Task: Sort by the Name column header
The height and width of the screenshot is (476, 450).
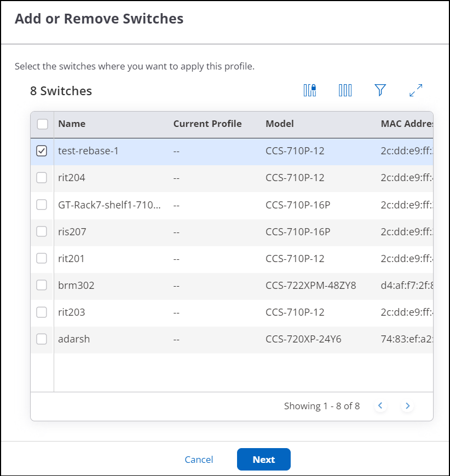Action: tap(72, 124)
